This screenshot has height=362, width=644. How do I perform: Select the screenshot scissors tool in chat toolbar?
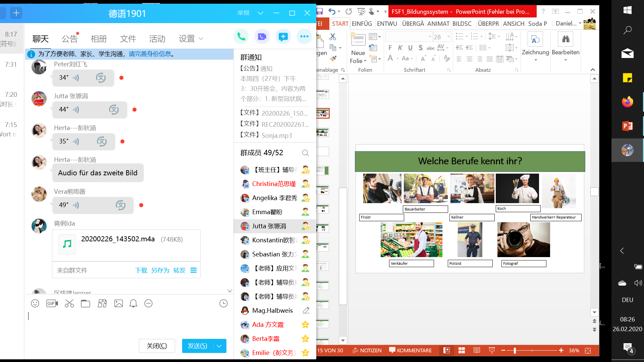[69, 303]
